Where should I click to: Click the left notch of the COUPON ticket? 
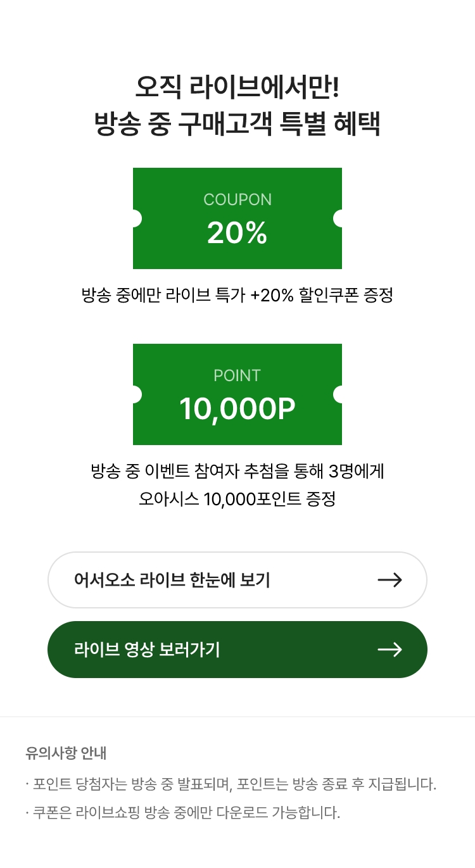[x=136, y=218]
